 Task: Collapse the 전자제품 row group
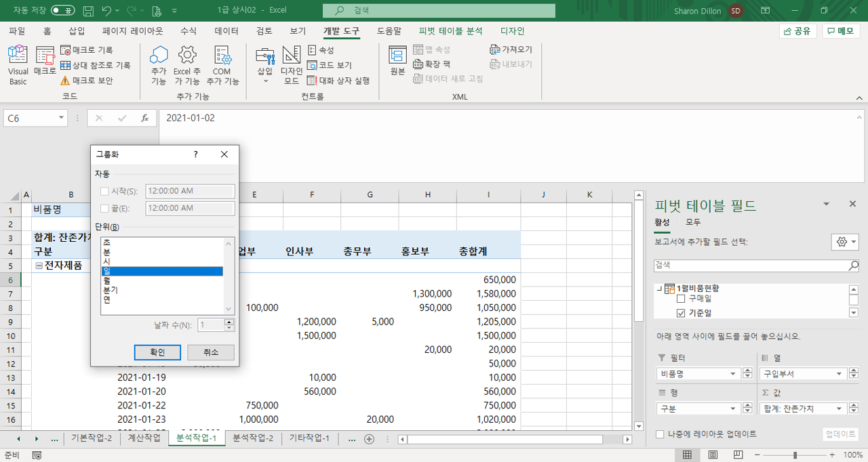point(39,266)
